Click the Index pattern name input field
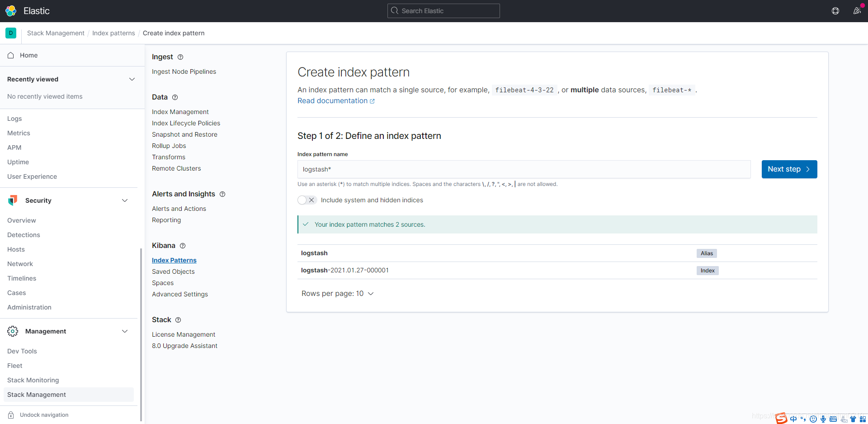Screen dimensions: 868x424 coord(524,169)
